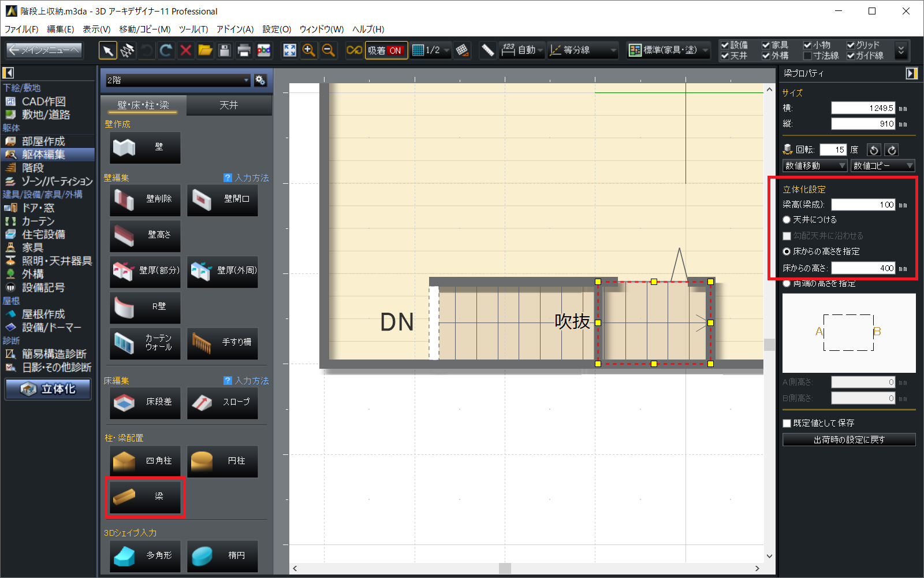Screen dimensions: 924x578
Task: Click the 梁高(梁成) value input field
Action: pos(863,205)
